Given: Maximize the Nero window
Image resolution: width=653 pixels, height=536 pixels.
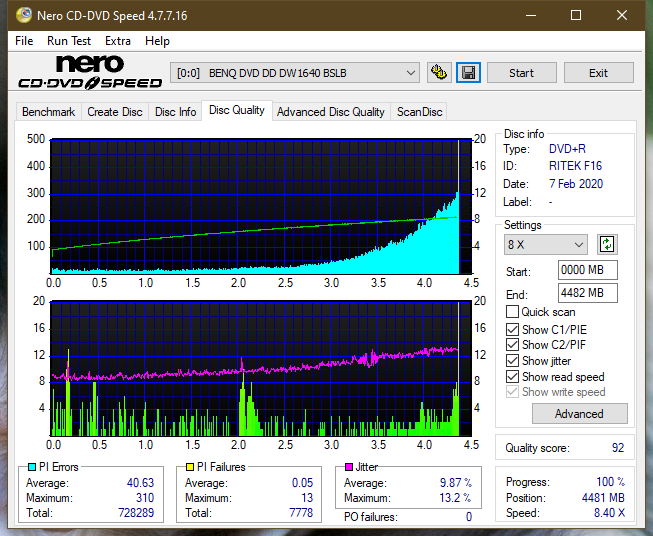Looking at the screenshot, I should [576, 15].
